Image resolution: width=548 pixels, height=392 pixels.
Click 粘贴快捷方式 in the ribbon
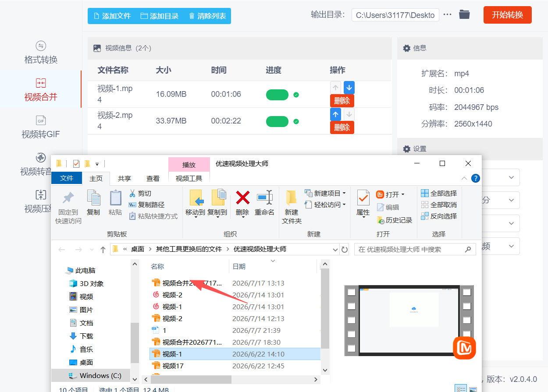click(153, 216)
